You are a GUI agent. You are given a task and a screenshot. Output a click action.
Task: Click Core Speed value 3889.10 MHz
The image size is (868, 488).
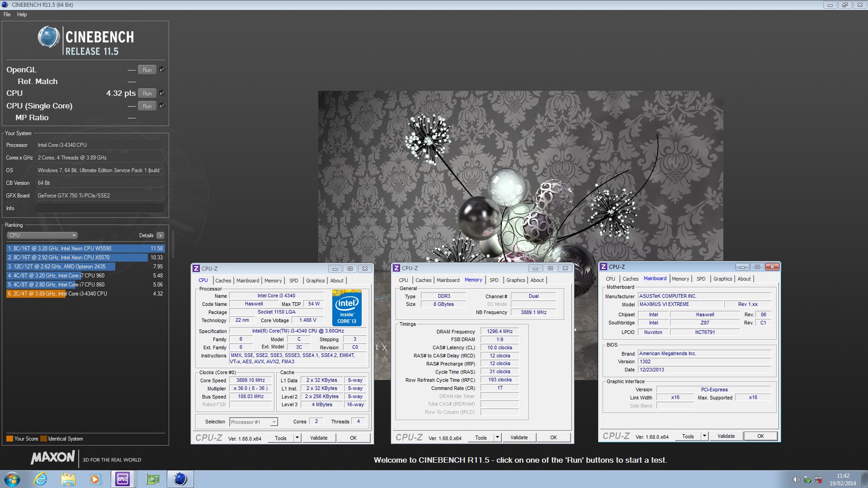(x=250, y=380)
